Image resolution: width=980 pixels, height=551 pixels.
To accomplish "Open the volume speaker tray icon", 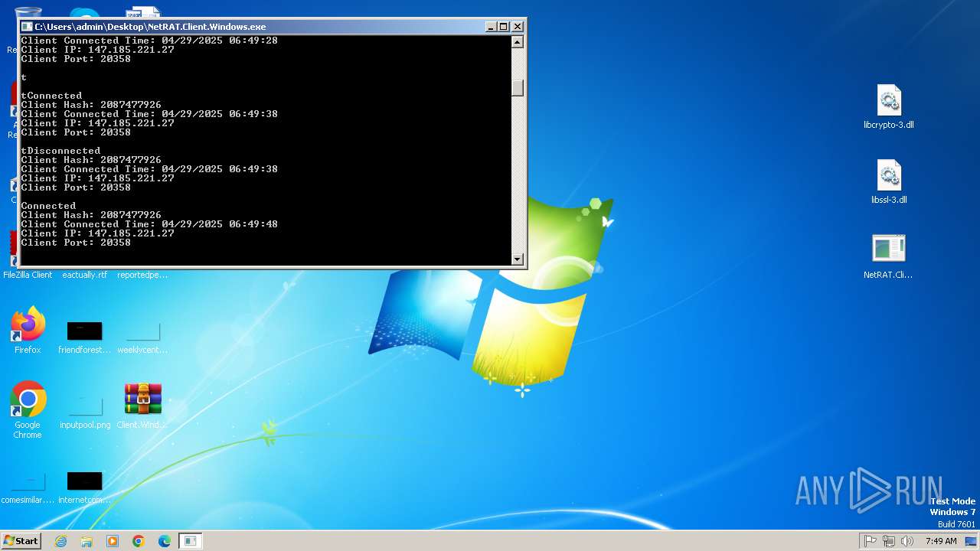I will click(907, 541).
